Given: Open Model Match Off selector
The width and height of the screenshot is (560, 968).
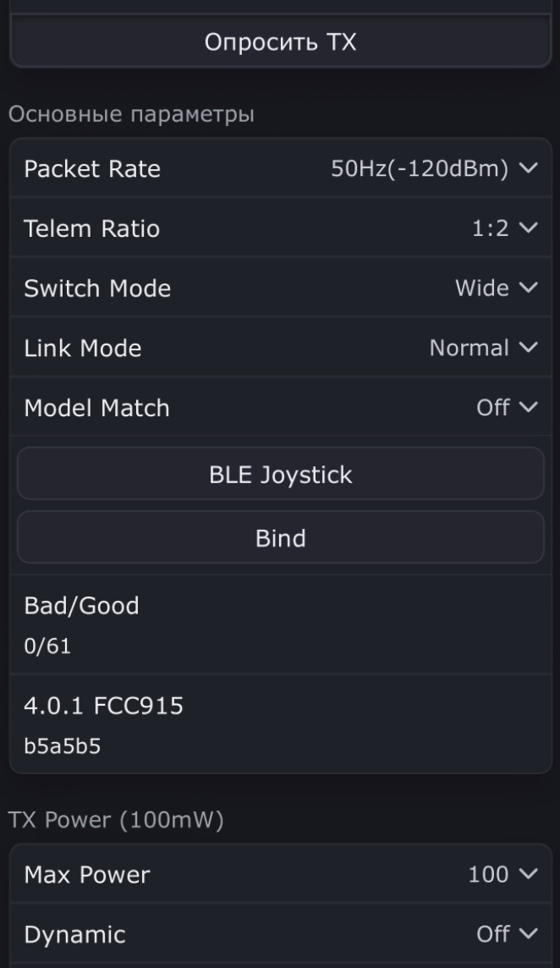Looking at the screenshot, I should (x=280, y=408).
